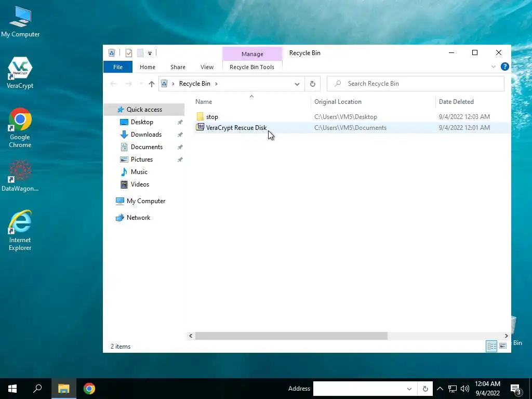Refresh the Recycle Bin view

coord(312,84)
